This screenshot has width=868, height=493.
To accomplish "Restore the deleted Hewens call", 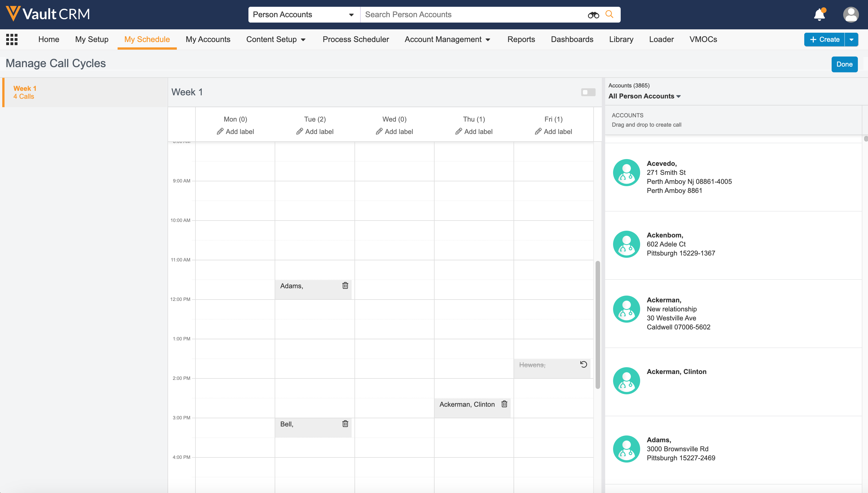I will coord(583,364).
